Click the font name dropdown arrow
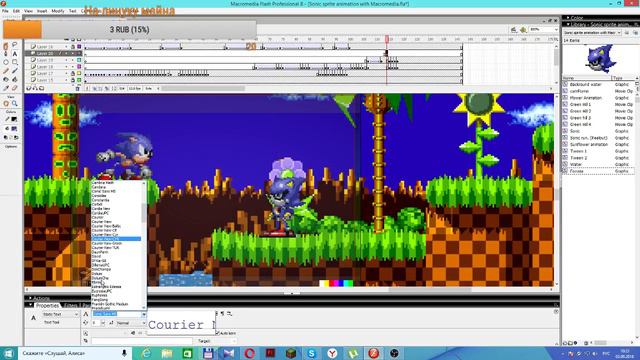Image resolution: width=640 pixels, height=360 pixels. tap(144, 314)
